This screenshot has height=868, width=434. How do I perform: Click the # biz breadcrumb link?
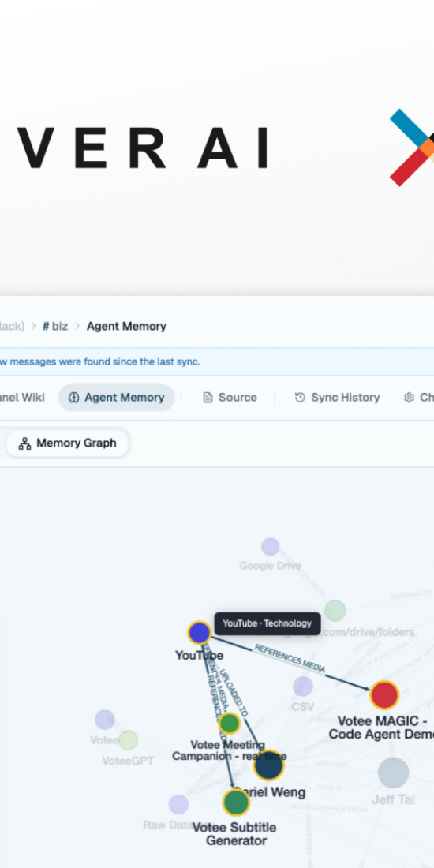click(x=55, y=326)
